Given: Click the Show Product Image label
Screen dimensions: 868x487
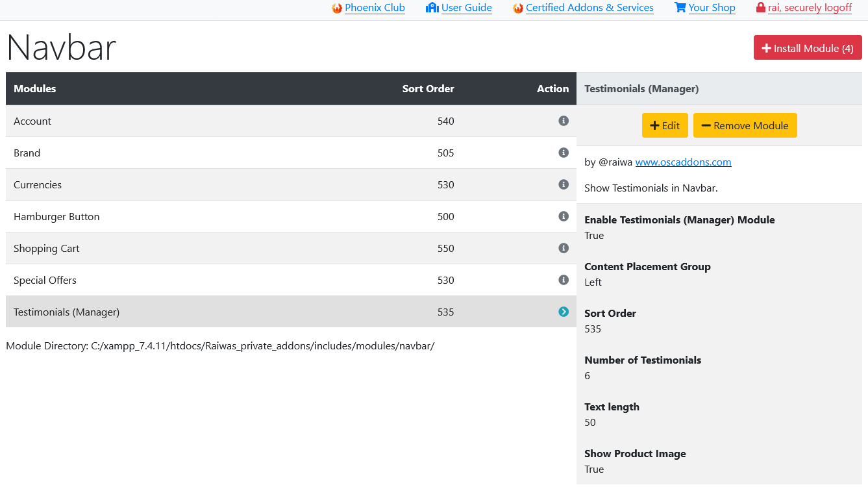Looking at the screenshot, I should pos(635,454).
